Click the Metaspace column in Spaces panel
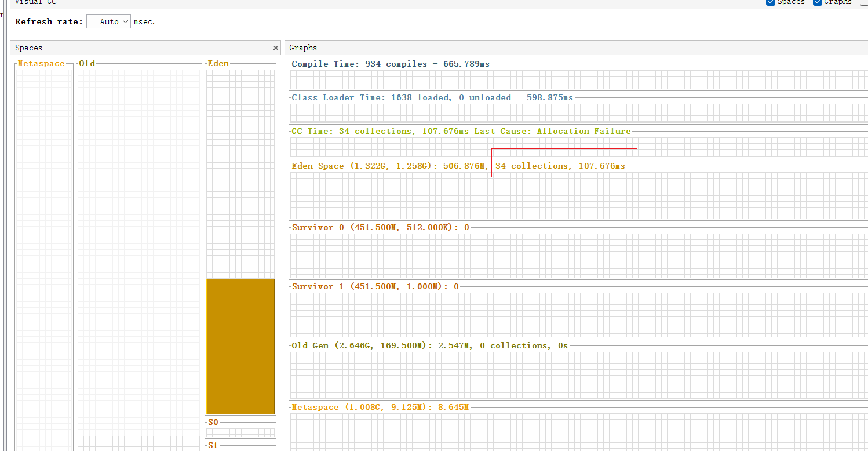The image size is (868, 451). click(44, 255)
